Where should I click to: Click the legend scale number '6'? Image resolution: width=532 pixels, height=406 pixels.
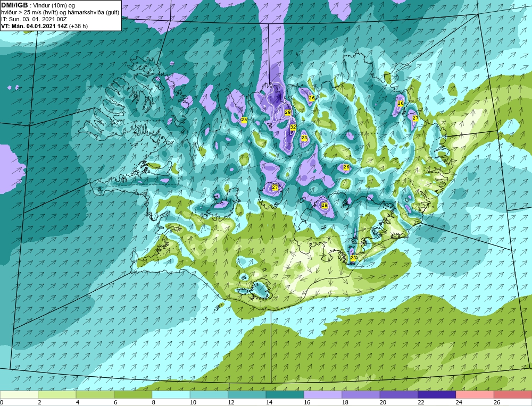click(x=115, y=402)
